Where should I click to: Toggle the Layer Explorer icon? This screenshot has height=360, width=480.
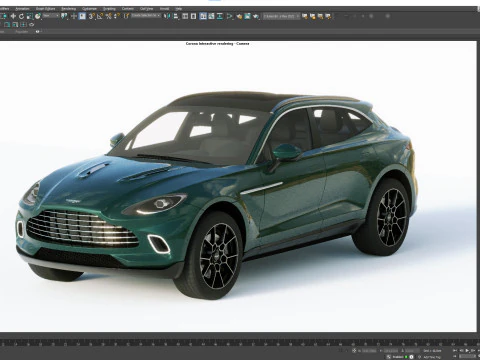(193, 16)
